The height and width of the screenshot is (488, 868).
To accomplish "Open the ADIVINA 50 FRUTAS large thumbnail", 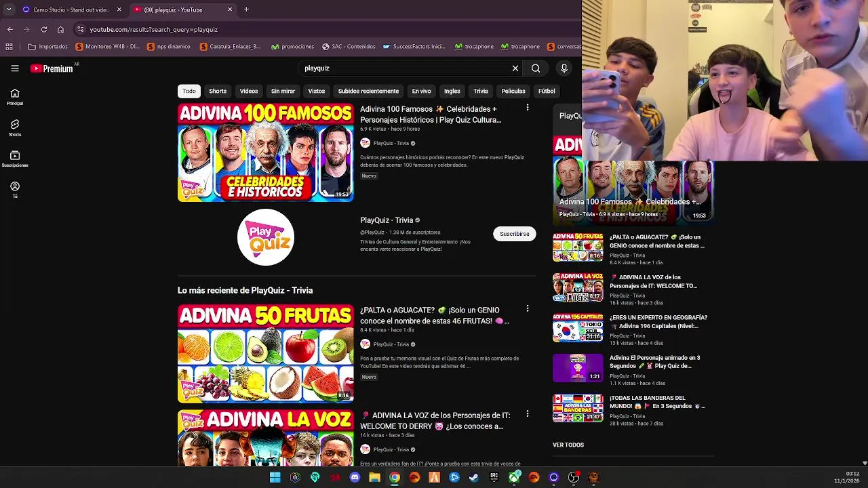I will pyautogui.click(x=265, y=353).
